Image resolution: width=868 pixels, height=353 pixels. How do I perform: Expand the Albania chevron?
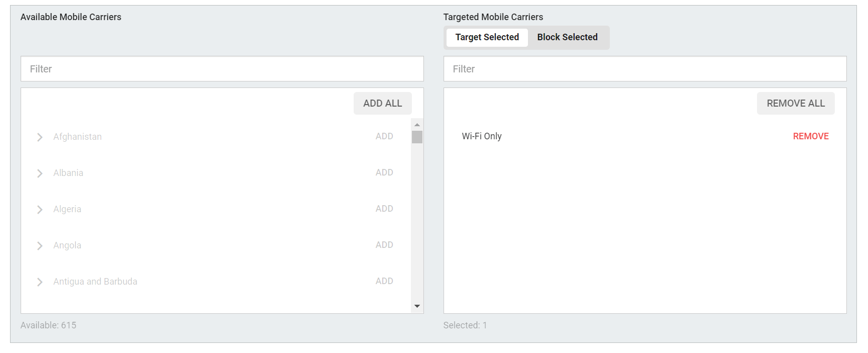(40, 173)
